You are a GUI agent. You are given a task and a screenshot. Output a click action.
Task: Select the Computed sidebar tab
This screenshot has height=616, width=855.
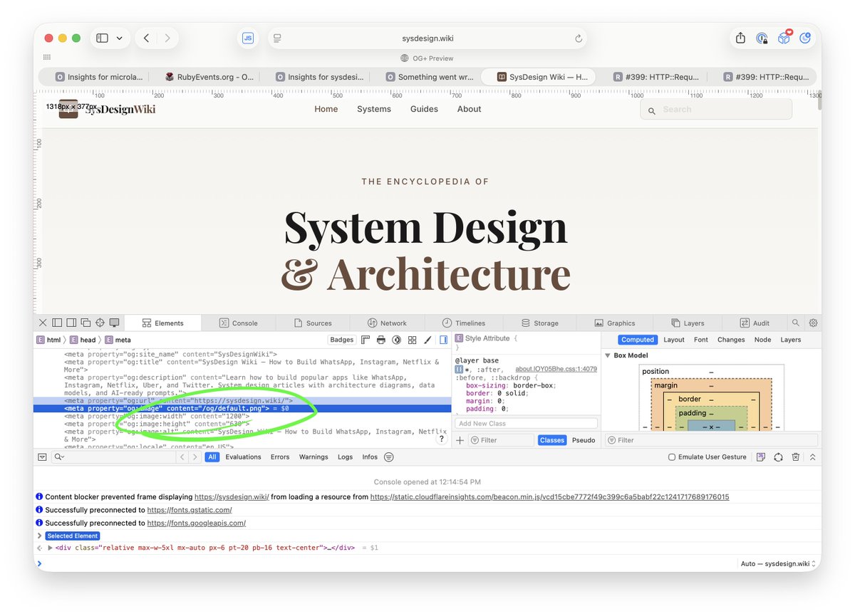637,340
